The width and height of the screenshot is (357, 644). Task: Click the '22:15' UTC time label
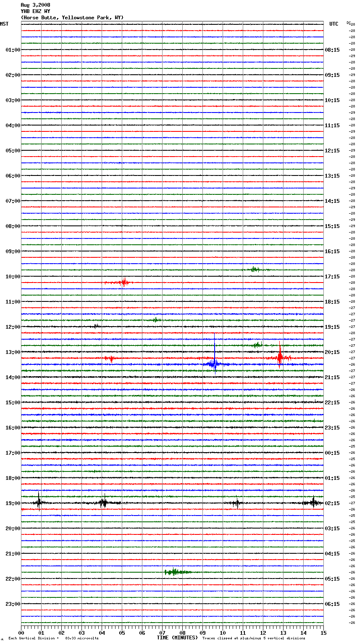pos(332,403)
